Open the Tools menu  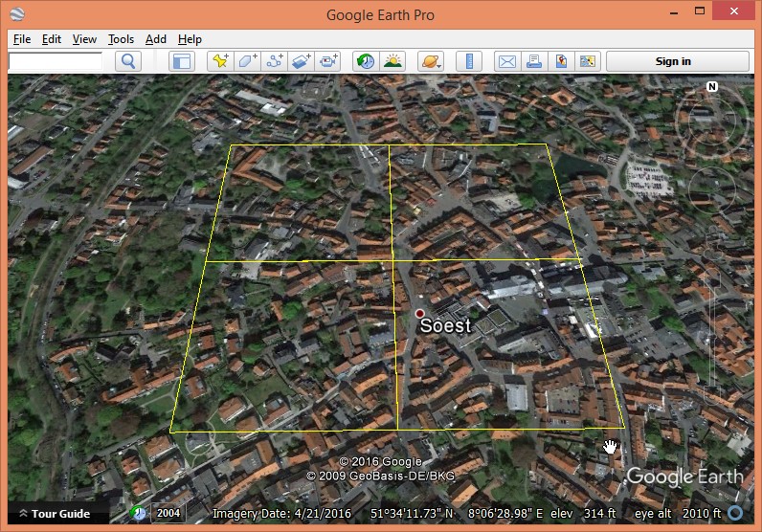click(x=121, y=39)
